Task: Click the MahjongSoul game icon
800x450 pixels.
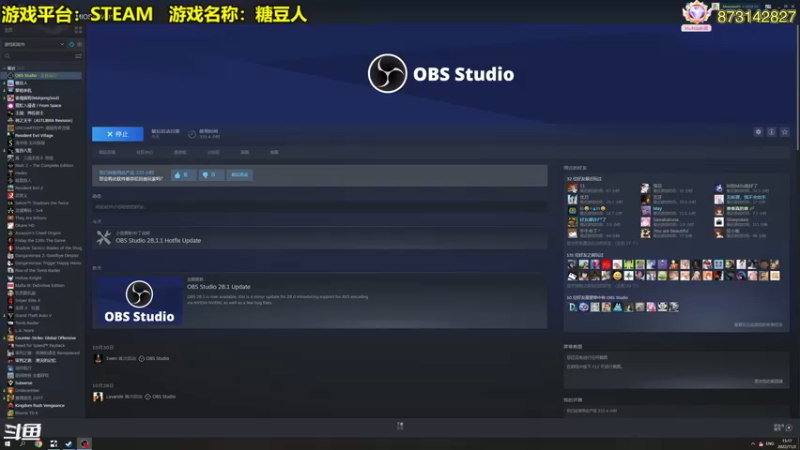Action: (x=10, y=98)
